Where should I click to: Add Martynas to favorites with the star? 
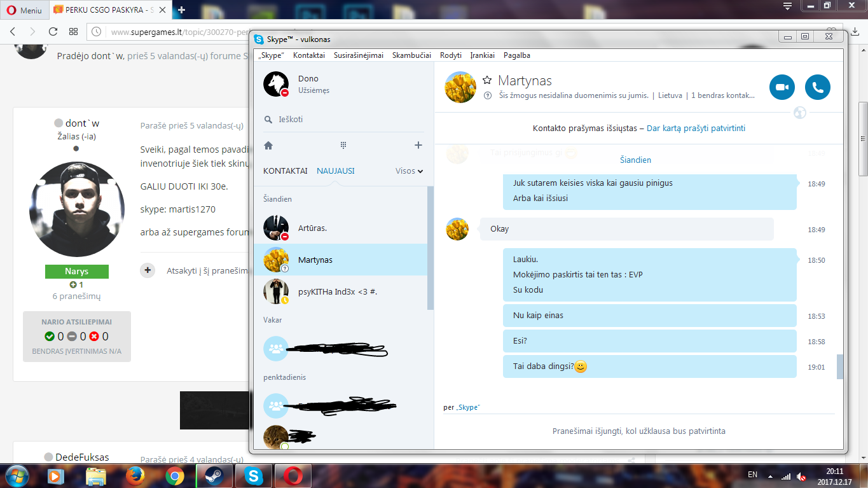click(x=487, y=80)
